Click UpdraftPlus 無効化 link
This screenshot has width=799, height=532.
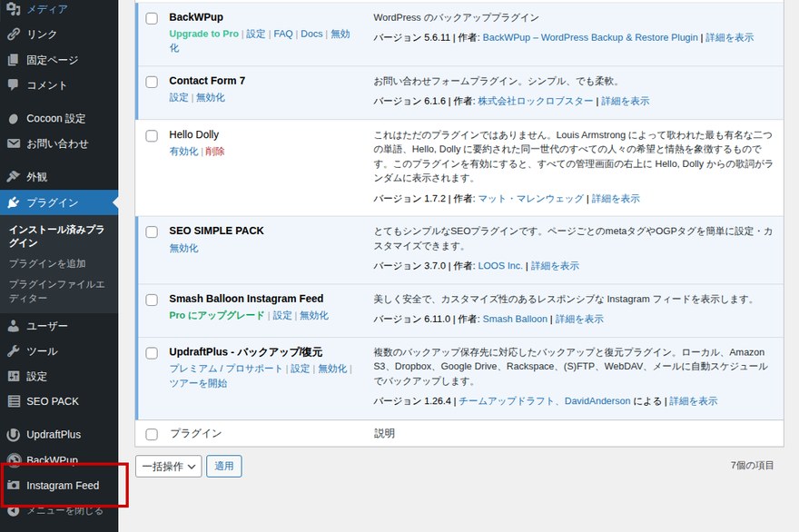tap(332, 369)
